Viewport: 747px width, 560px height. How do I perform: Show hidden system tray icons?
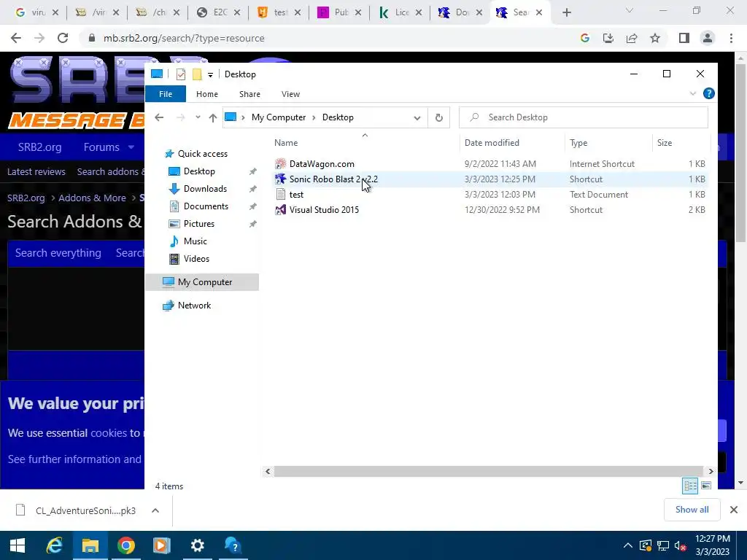(x=628, y=545)
